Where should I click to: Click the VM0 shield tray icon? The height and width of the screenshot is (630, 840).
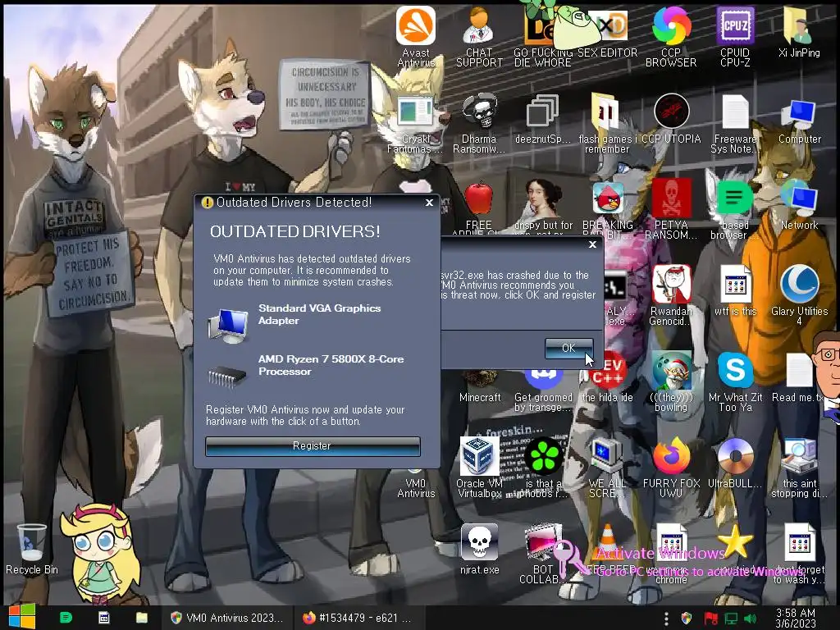tap(687, 619)
